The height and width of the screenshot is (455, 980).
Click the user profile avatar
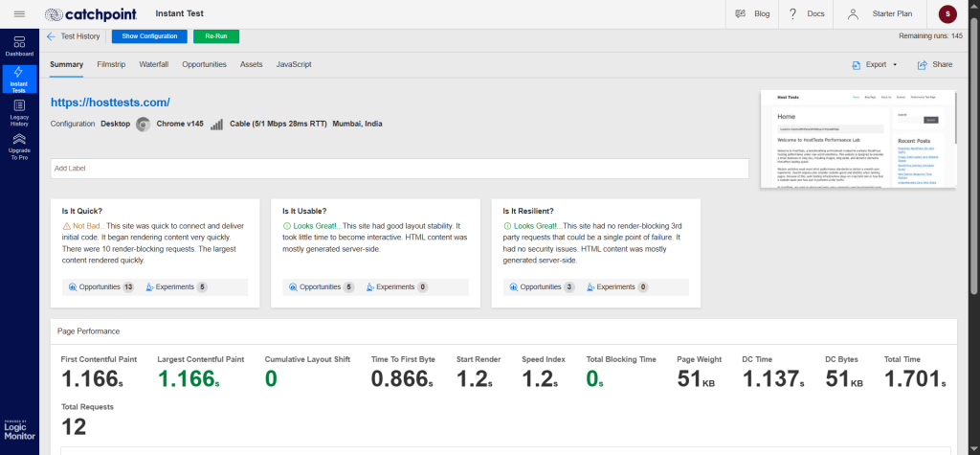pos(947,14)
